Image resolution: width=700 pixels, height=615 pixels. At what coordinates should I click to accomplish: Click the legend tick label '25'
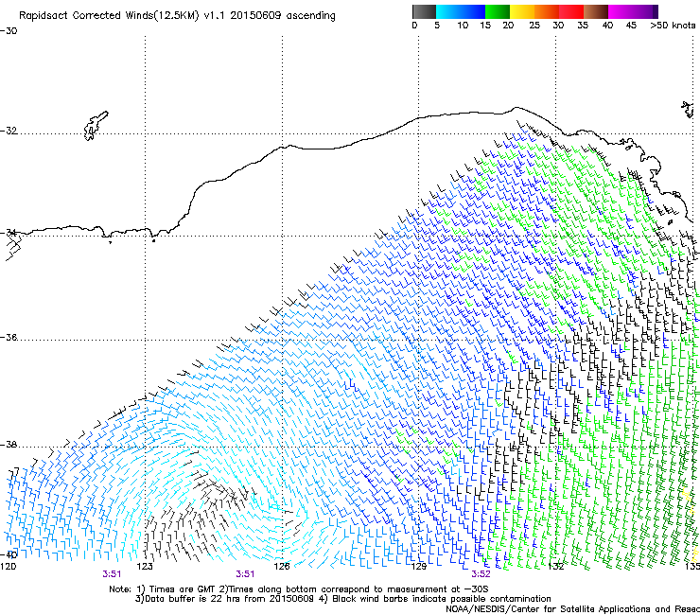[534, 26]
